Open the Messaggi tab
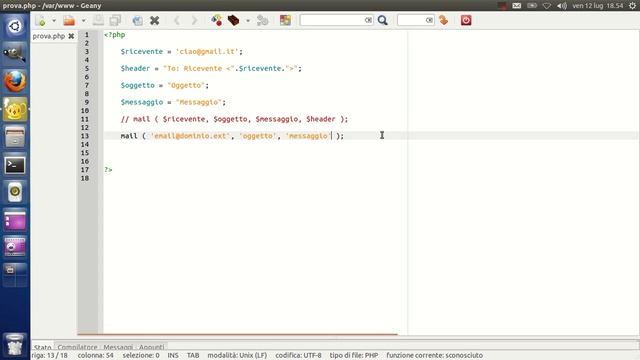 pos(118,347)
